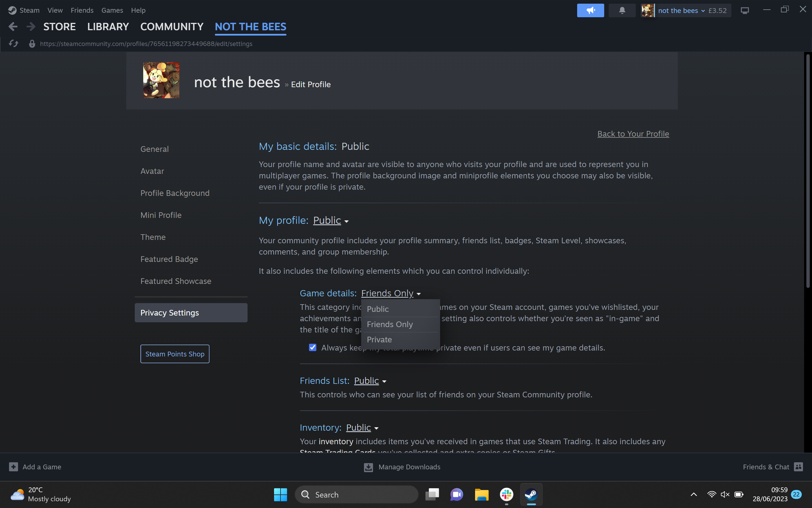Image resolution: width=812 pixels, height=508 pixels.
Task: Open the General settings section
Action: tap(154, 149)
